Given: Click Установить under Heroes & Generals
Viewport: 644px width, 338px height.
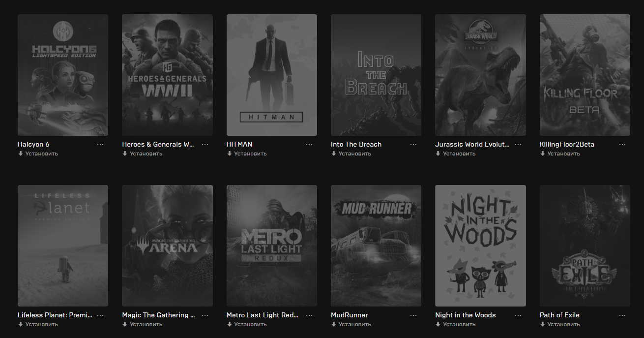Looking at the screenshot, I should tap(142, 154).
